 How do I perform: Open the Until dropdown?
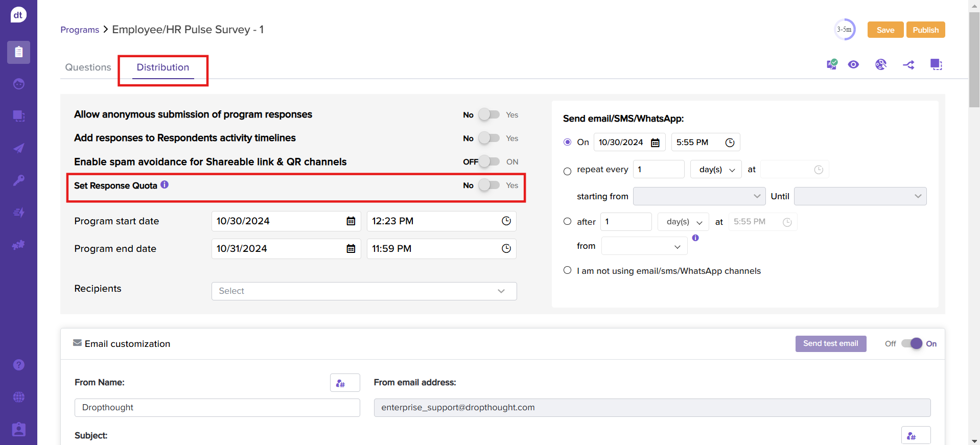click(x=860, y=196)
